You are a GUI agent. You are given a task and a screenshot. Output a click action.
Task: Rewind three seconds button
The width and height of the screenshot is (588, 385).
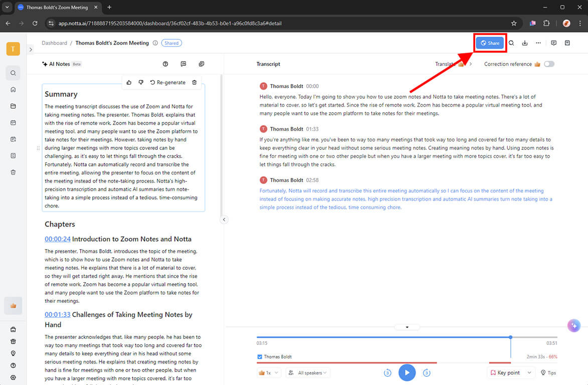click(387, 373)
